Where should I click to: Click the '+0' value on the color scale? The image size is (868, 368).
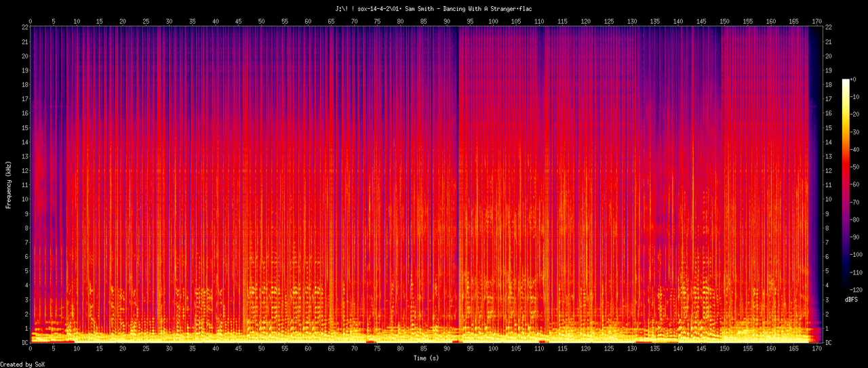854,79
